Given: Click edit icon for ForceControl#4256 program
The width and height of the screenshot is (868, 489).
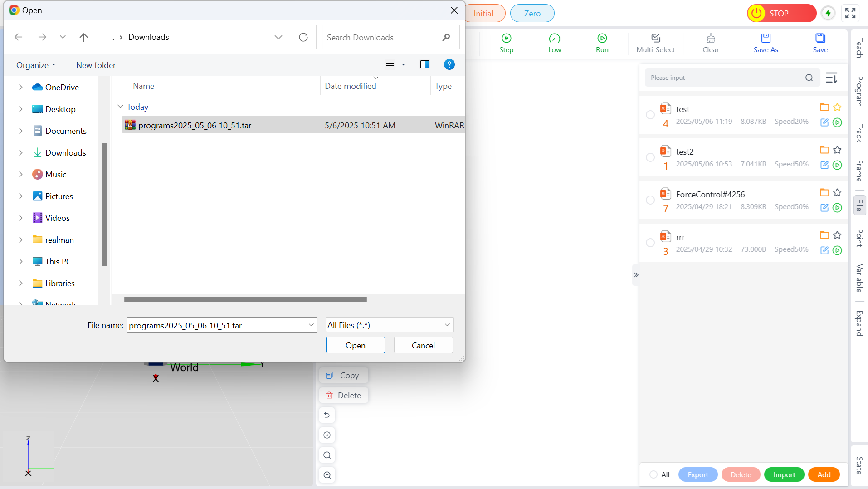Looking at the screenshot, I should [824, 208].
